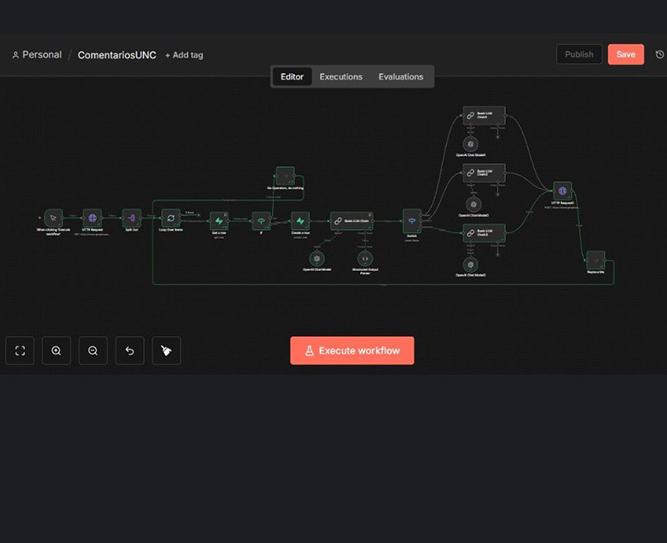Click the 'When clicking Execute workflow' trigger node
Image resolution: width=667 pixels, height=543 pixels.
pos(53,218)
